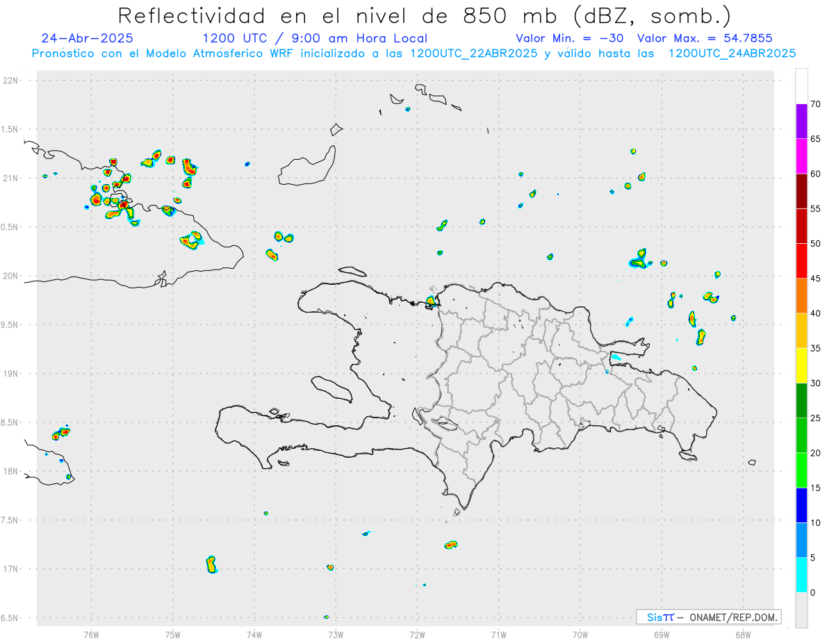Click the '17N' latitude label
834x644 pixels.
(x=11, y=568)
